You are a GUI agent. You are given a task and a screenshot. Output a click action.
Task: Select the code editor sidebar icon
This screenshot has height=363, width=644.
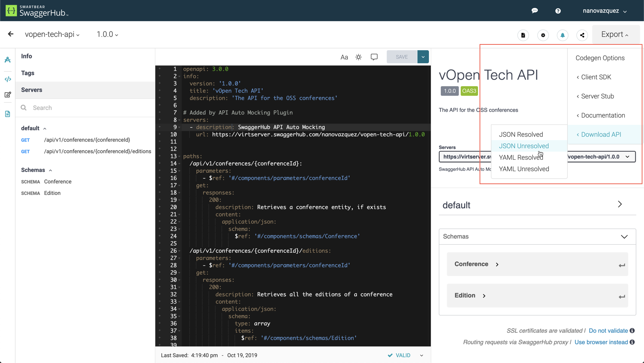coord(8,79)
